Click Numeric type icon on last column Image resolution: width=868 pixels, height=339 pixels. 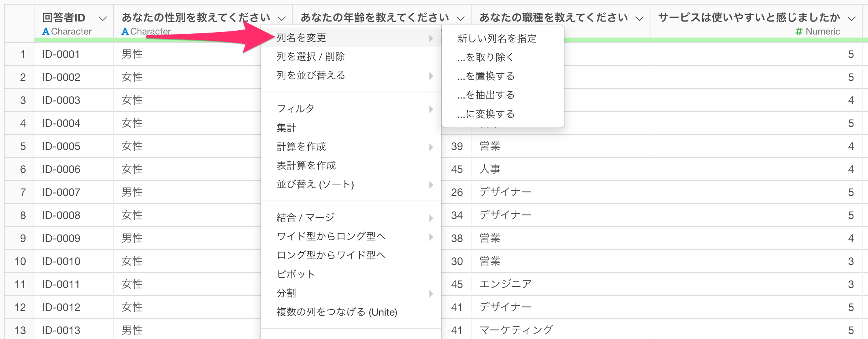click(x=799, y=31)
